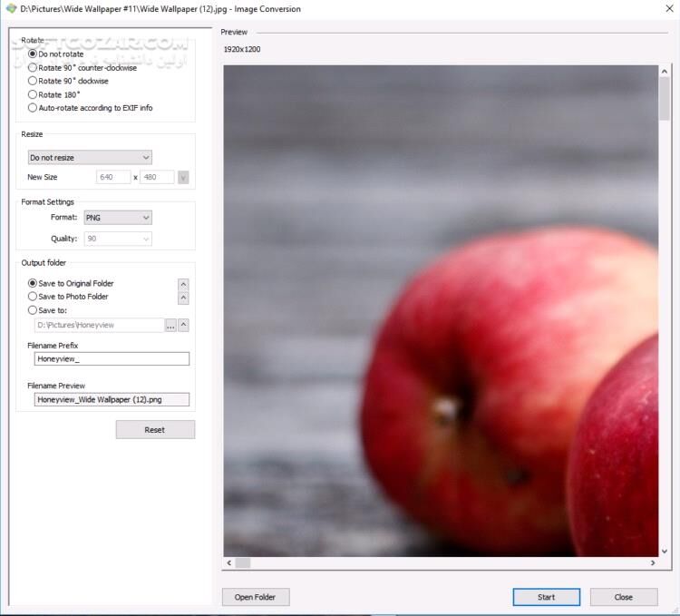Click the Filename Prefix text field
680x616 pixels.
[x=112, y=359]
